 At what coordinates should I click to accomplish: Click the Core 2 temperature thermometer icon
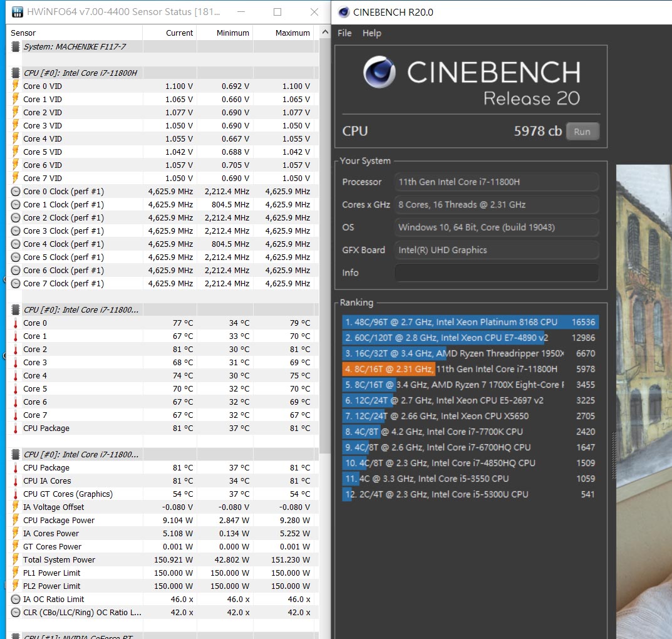tap(16, 350)
